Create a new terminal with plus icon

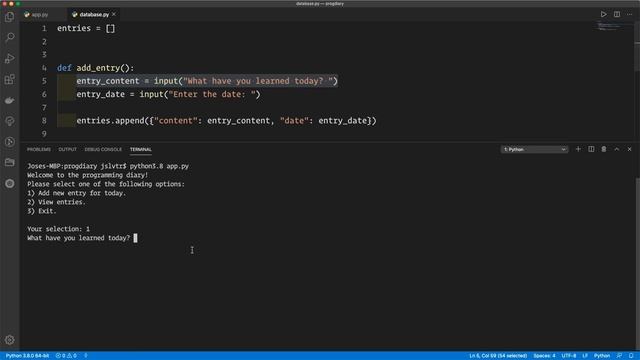coord(578,149)
